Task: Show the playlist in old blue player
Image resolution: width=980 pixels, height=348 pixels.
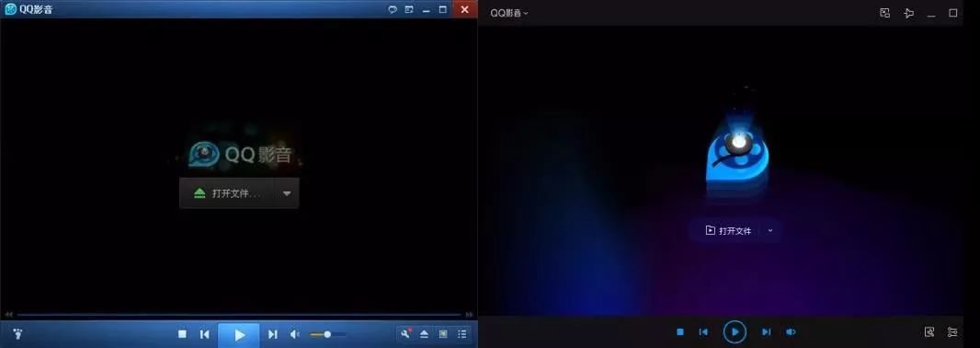Action: tap(462, 334)
